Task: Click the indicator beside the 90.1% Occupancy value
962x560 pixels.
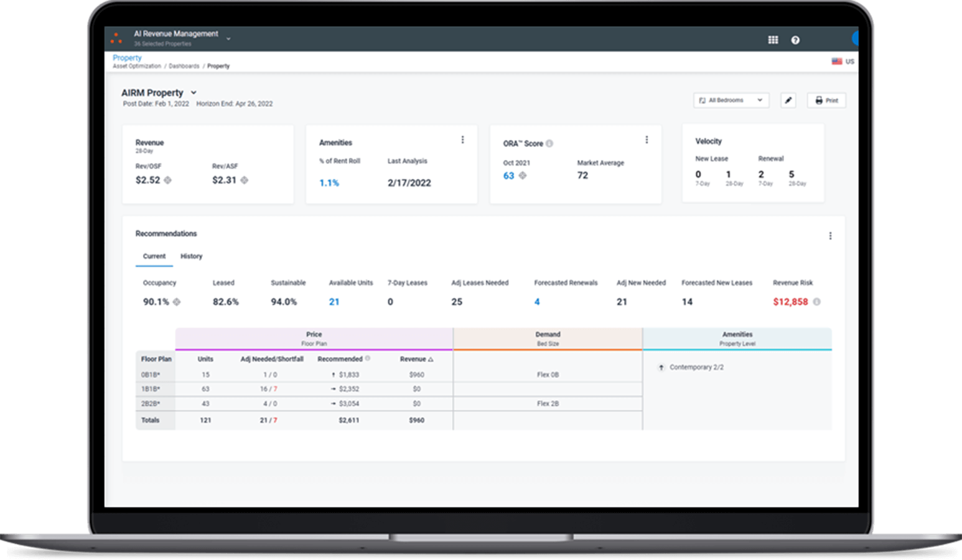Action: click(x=177, y=302)
